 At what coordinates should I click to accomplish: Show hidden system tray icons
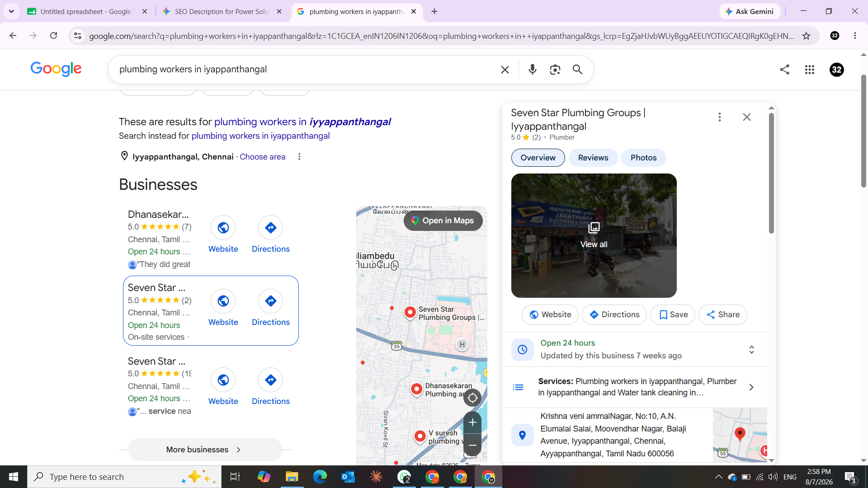pyautogui.click(x=718, y=477)
